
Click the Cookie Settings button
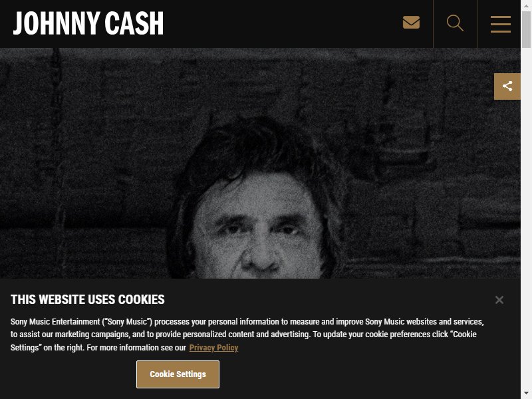(178, 374)
